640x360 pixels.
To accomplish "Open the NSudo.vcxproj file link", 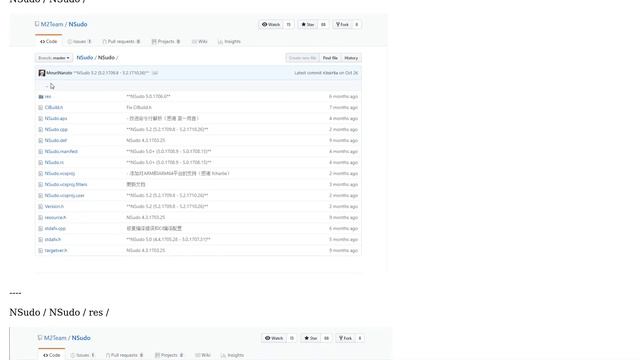I will [x=60, y=174].
